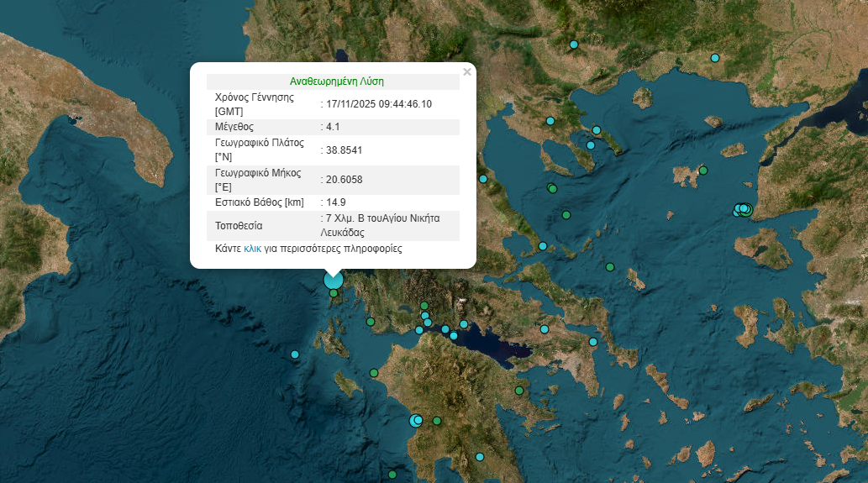This screenshot has height=483, width=868.
Task: Click the cyan marker in southern Peloponnese
Action: 480,457
